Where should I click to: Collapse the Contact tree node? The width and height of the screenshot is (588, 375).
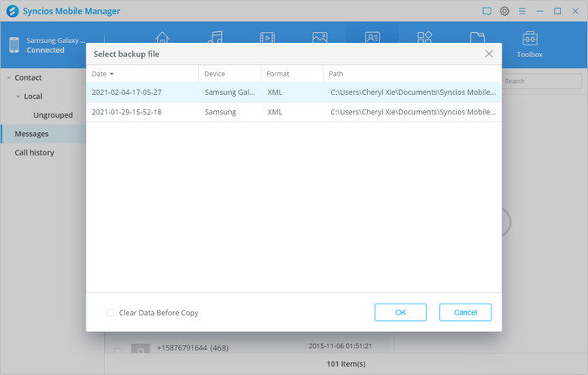(x=8, y=77)
